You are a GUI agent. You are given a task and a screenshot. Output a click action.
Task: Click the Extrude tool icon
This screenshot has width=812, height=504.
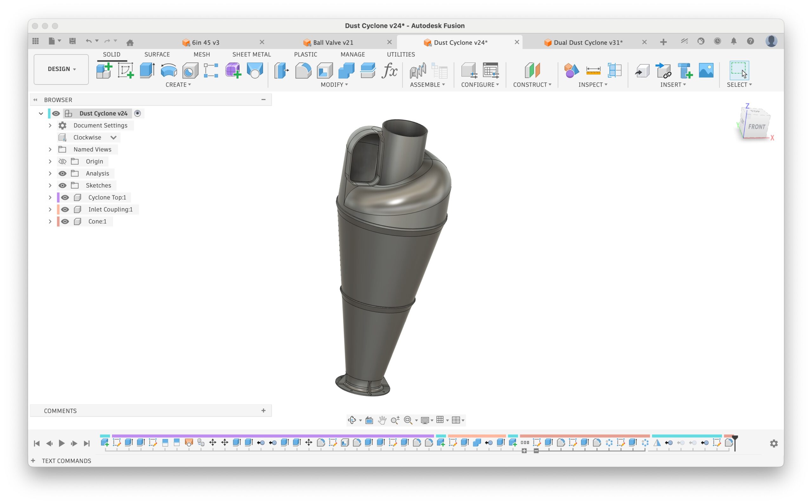147,71
